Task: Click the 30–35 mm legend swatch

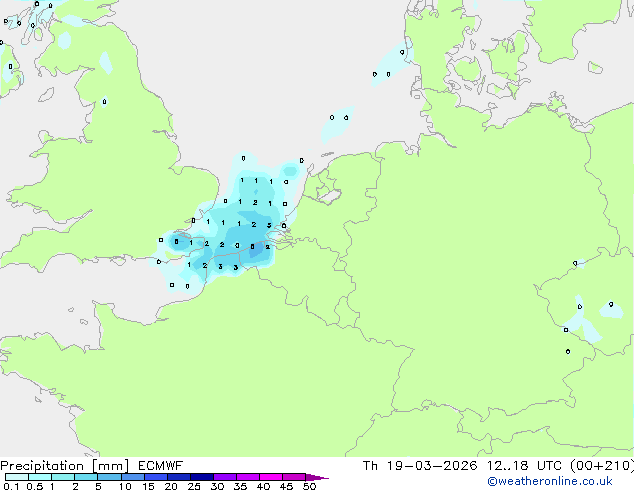Action: pos(225,477)
